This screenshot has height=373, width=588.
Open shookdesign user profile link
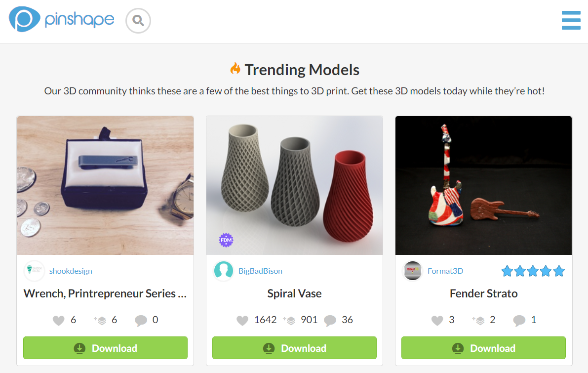[x=71, y=271]
